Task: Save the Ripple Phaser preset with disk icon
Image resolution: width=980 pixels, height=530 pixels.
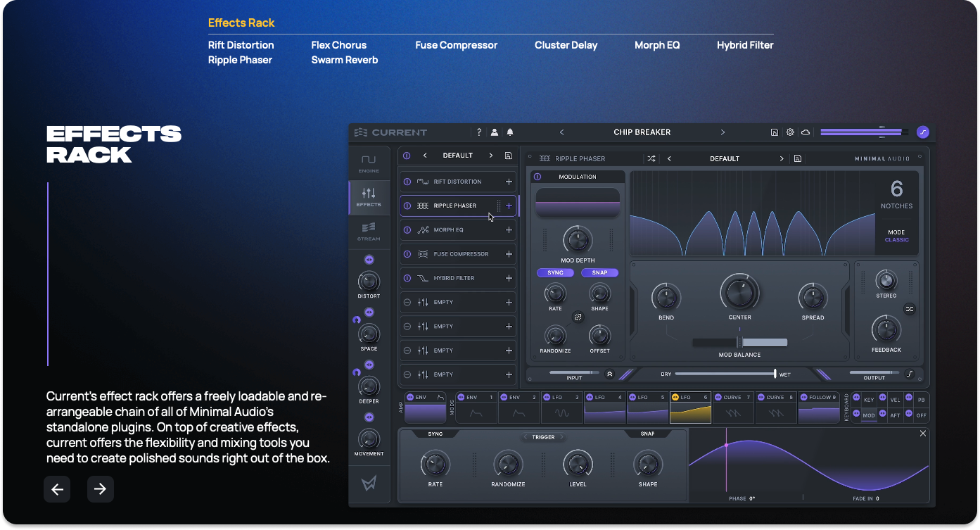Action: [x=798, y=158]
